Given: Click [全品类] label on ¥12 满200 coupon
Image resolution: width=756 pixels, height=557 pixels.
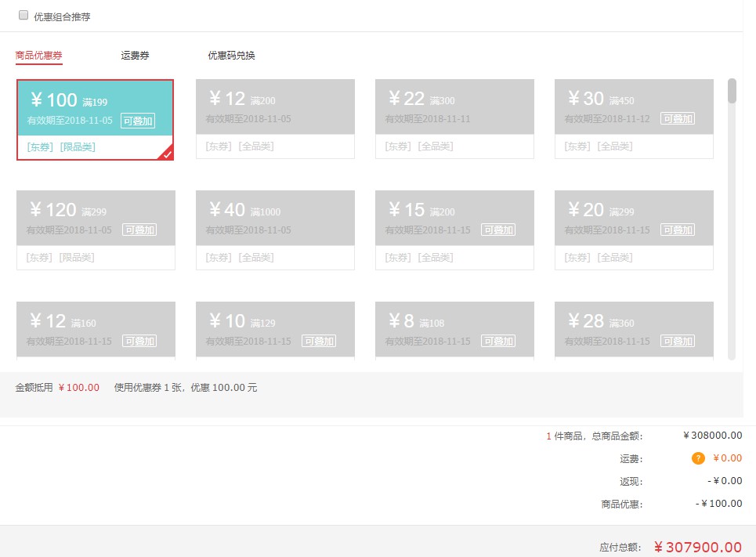Looking at the screenshot, I should (256, 146).
